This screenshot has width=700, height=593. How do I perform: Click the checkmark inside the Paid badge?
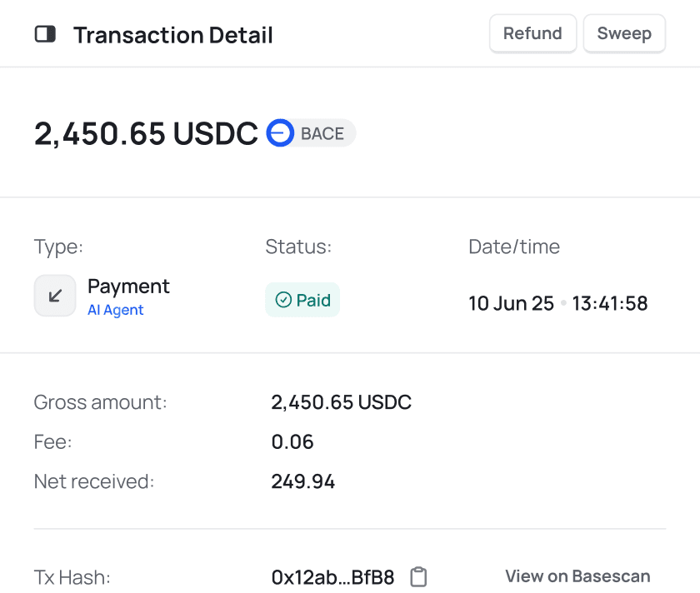pos(284,299)
